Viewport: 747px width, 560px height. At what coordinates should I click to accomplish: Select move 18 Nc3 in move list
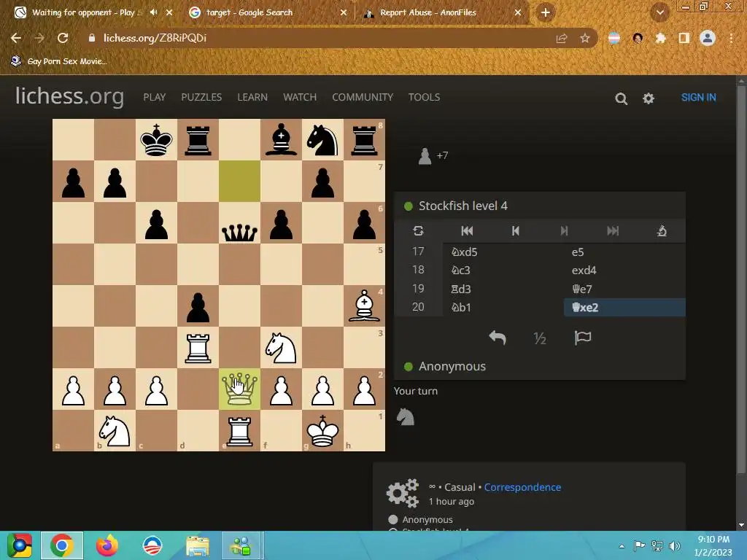coord(503,270)
